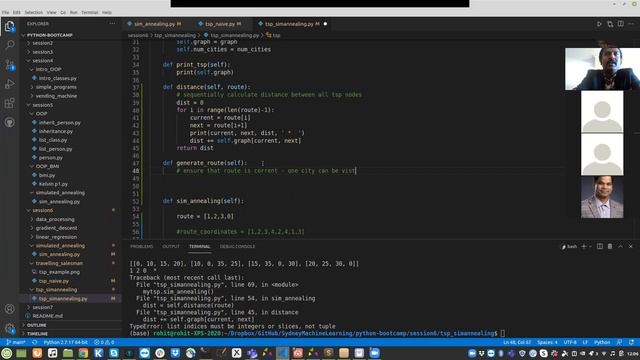Expand the gradient_descent folder
This screenshot has height=360, width=640.
pyautogui.click(x=56, y=228)
